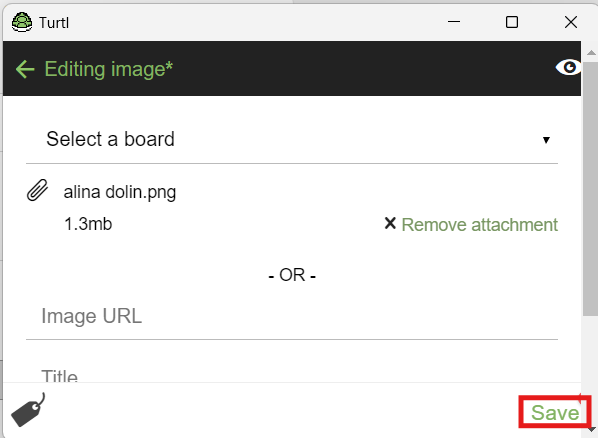The width and height of the screenshot is (598, 438).
Task: Click the vertical scrollbar thumb
Action: pyautogui.click(x=590, y=189)
